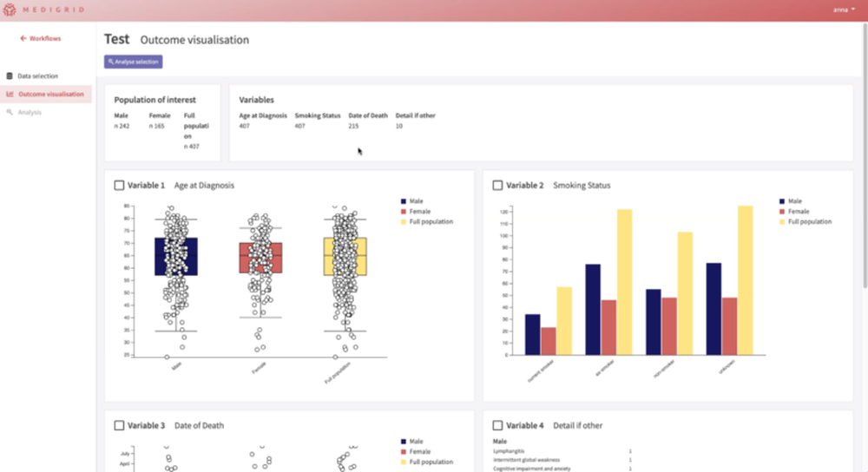Viewport: 868px width, 472px height.
Task: Click the Male legend swatch in Smoking Status chart
Action: [782, 201]
